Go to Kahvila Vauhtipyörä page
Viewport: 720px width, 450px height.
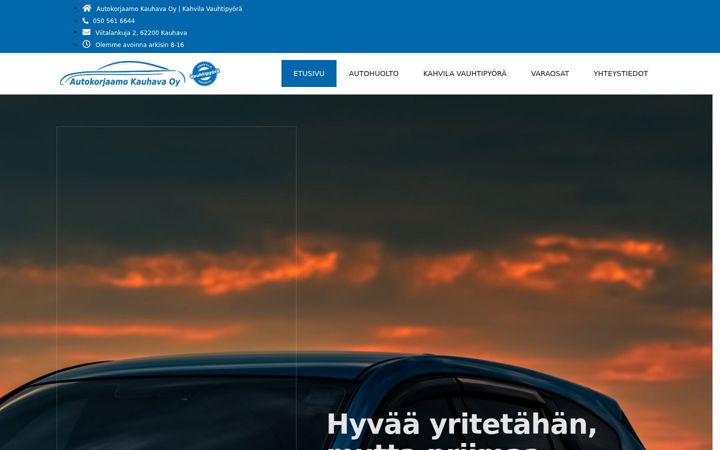(x=465, y=73)
